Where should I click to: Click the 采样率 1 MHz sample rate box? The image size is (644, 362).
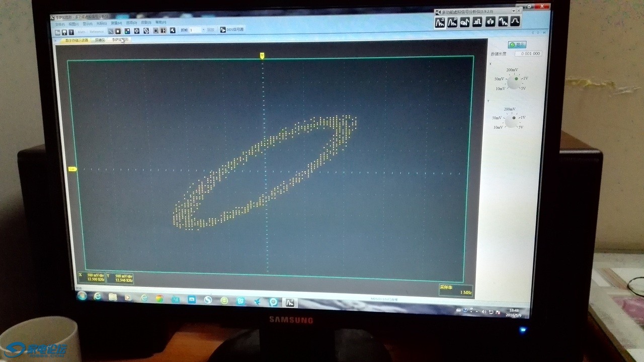[x=456, y=289]
